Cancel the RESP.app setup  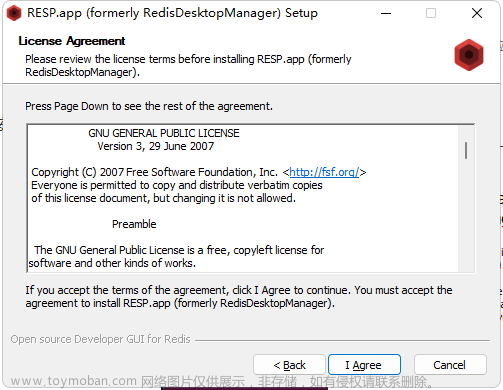tap(450, 365)
